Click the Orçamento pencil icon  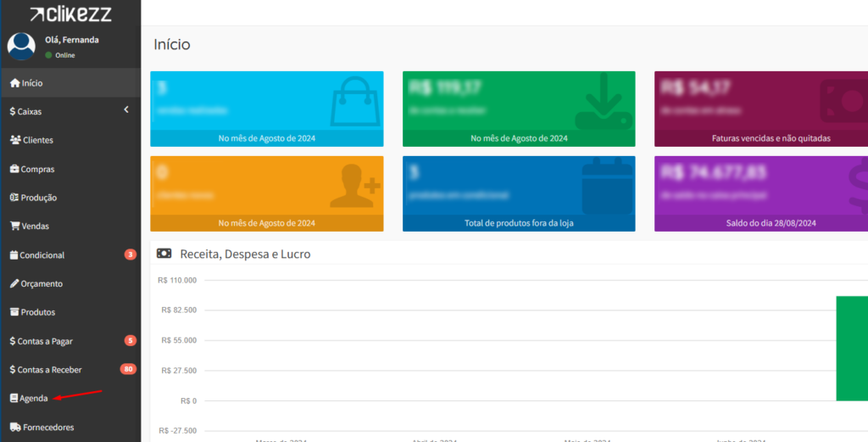(14, 283)
